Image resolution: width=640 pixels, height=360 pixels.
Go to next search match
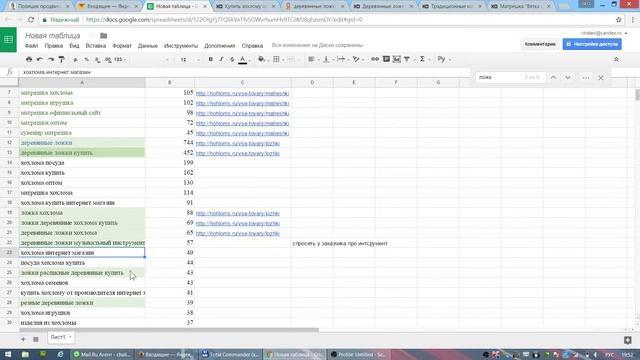pos(568,78)
